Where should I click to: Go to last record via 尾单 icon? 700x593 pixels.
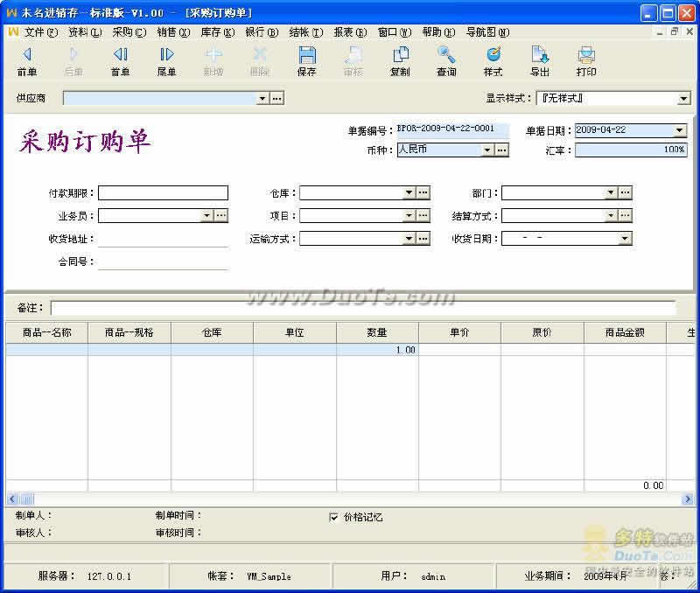(166, 60)
